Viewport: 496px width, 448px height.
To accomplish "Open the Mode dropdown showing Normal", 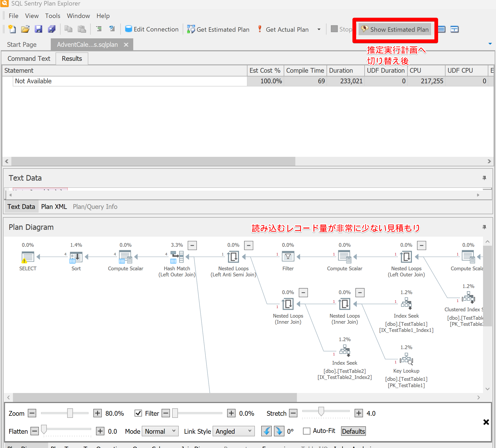I will click(160, 431).
